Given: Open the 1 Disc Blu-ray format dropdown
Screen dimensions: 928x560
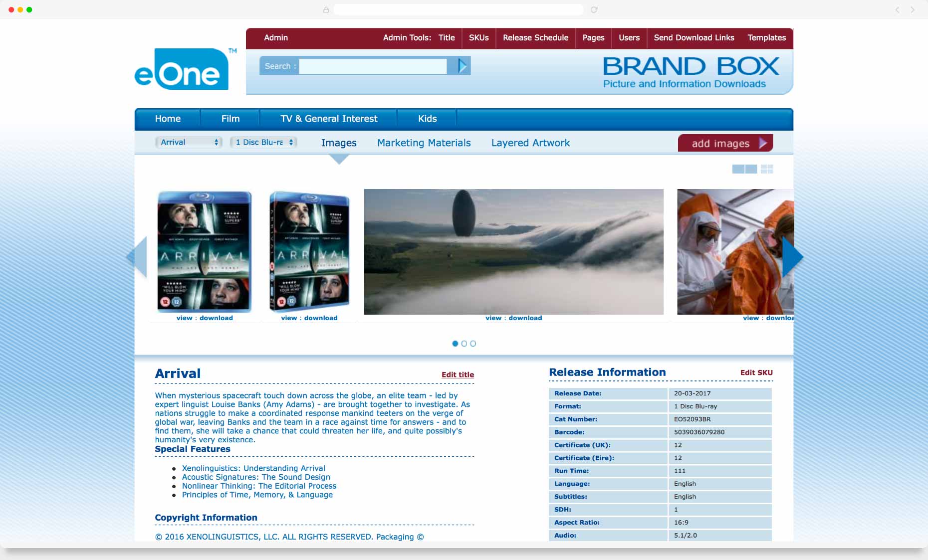Looking at the screenshot, I should coord(263,142).
